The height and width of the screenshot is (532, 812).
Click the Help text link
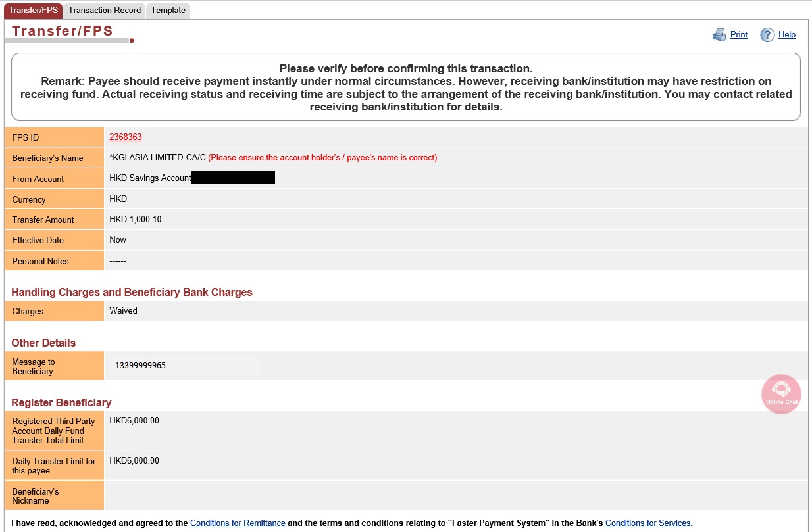[787, 35]
